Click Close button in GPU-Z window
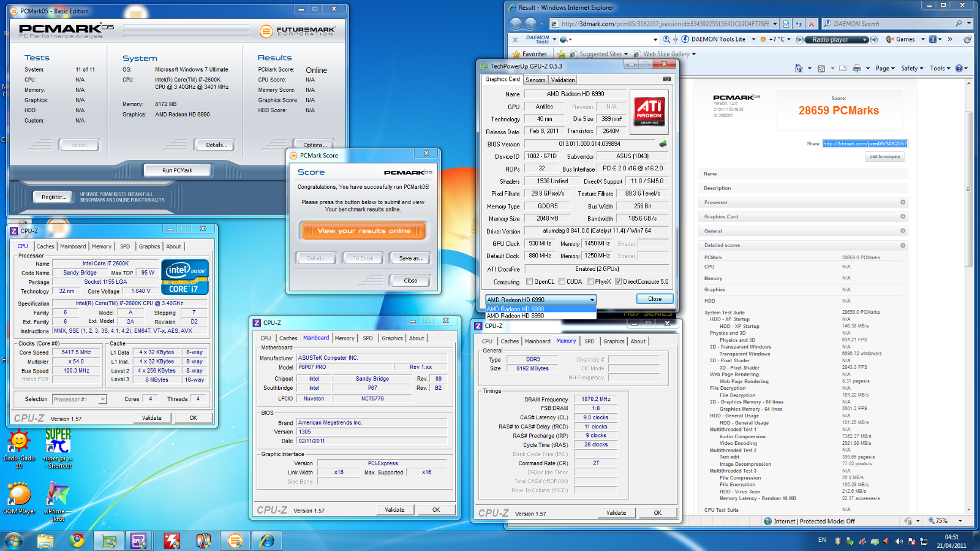 (655, 299)
